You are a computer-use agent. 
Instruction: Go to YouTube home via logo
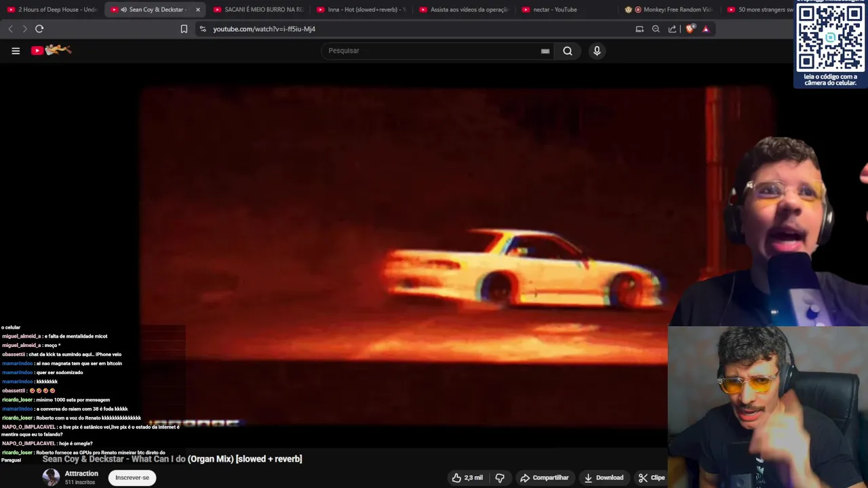pyautogui.click(x=52, y=50)
